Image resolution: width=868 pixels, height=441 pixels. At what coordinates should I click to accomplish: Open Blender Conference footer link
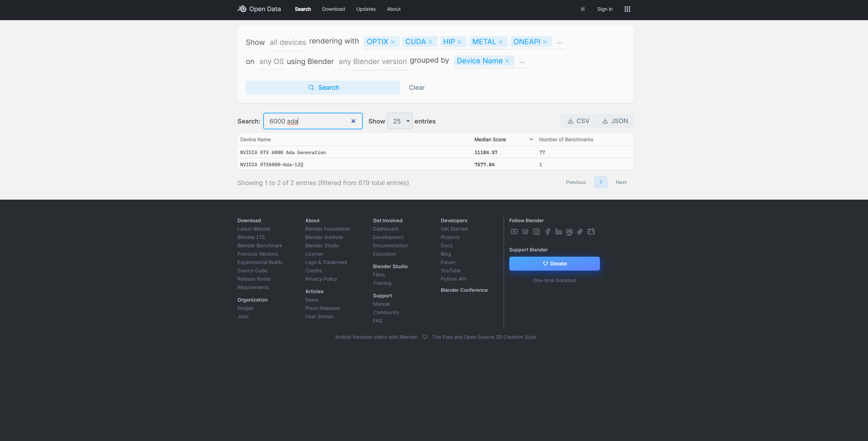[x=464, y=290]
